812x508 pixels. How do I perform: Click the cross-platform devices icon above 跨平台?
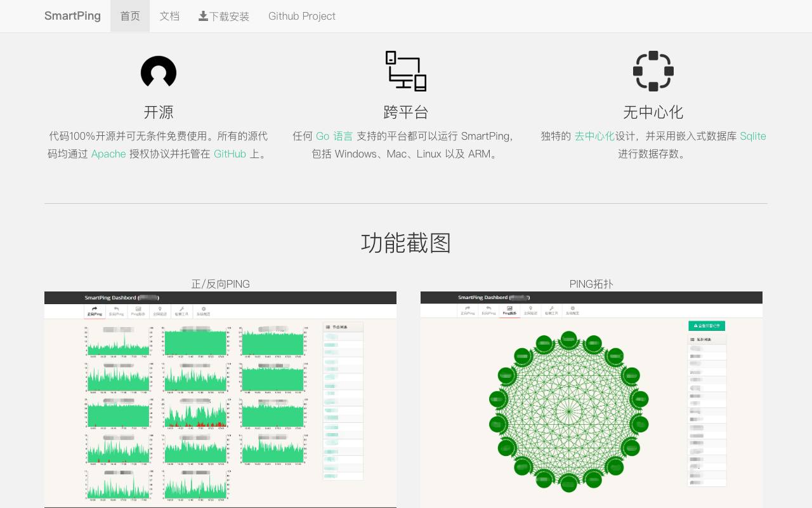[x=406, y=71]
